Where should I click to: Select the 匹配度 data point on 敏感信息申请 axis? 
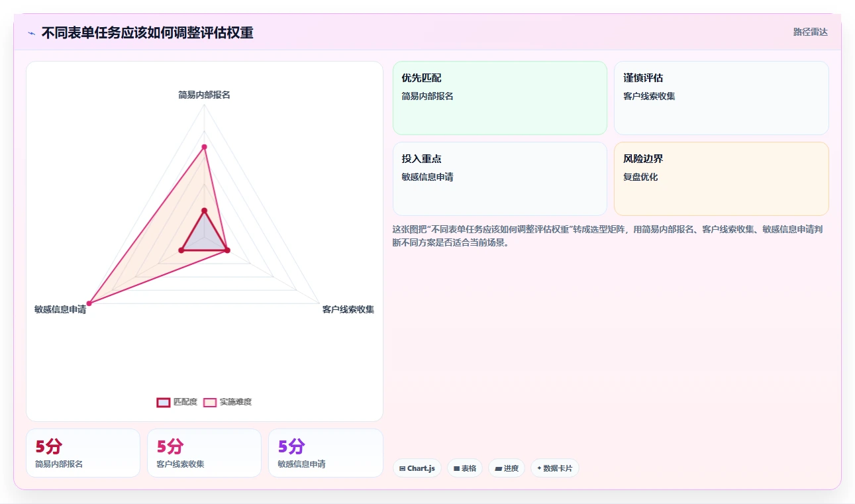coord(181,250)
